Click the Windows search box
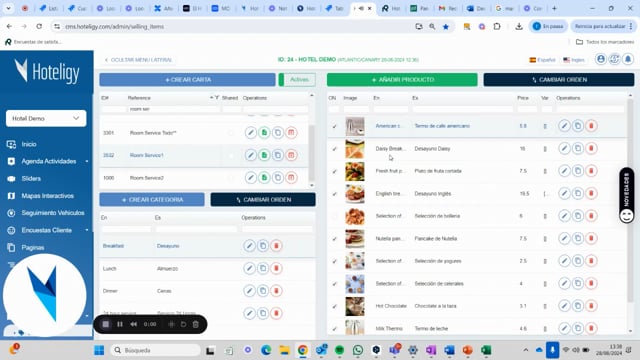Screen dimensions: 640x360 156,350
